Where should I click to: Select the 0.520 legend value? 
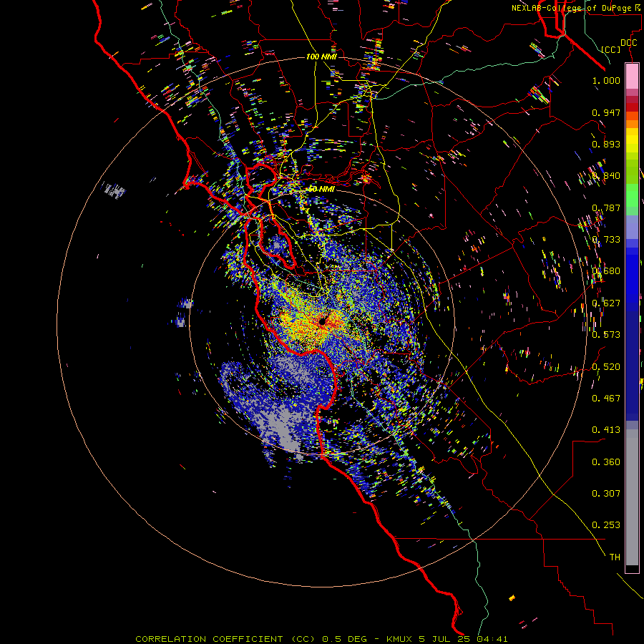606,367
